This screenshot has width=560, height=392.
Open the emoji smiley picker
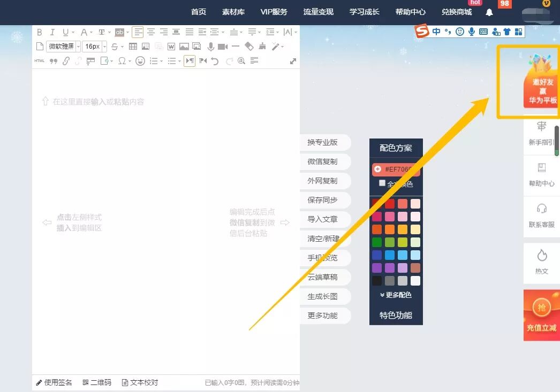point(140,61)
